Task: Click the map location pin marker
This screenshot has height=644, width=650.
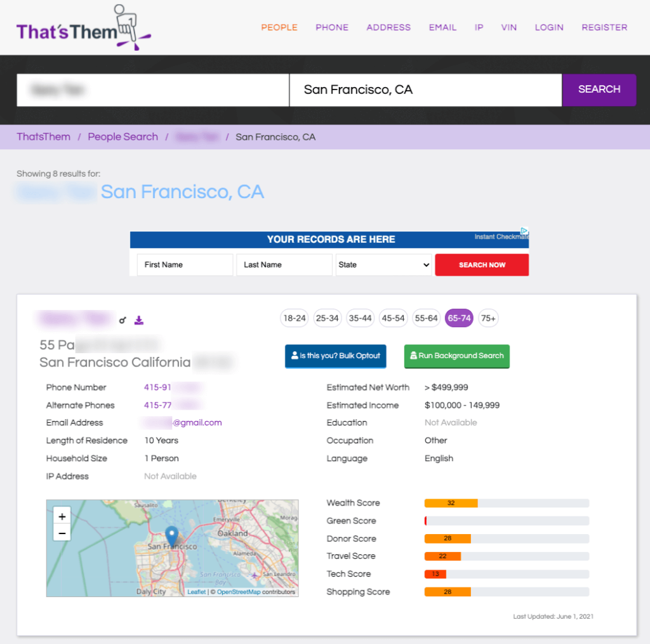Action: (171, 536)
